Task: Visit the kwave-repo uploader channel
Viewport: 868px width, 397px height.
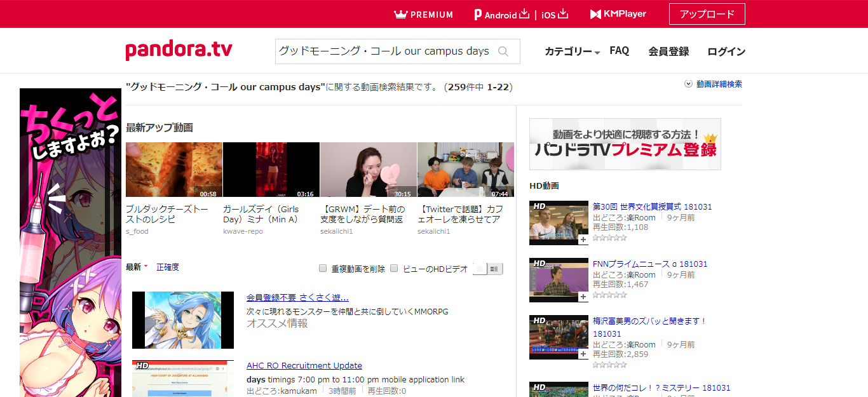Action: pyautogui.click(x=243, y=231)
